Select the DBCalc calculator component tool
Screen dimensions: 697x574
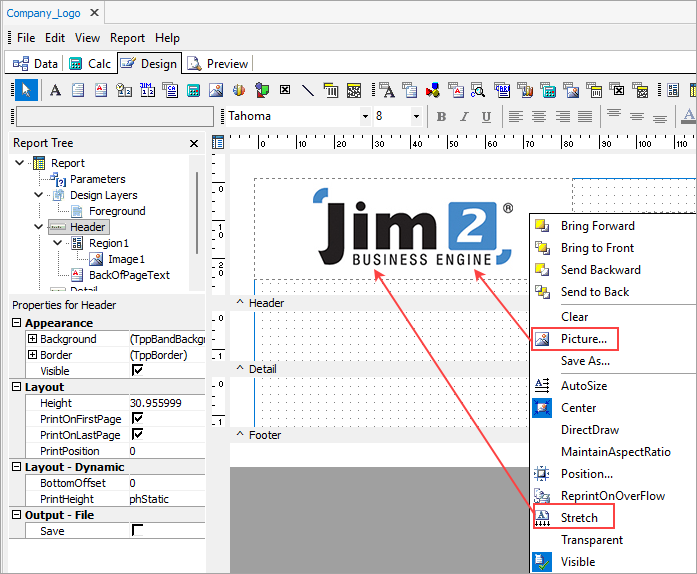click(548, 90)
